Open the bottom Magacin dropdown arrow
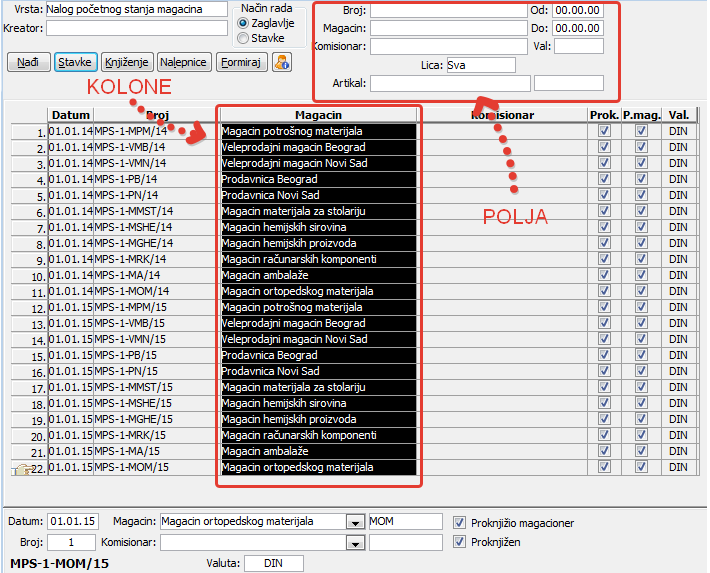The width and height of the screenshot is (710, 573). pyautogui.click(x=353, y=522)
